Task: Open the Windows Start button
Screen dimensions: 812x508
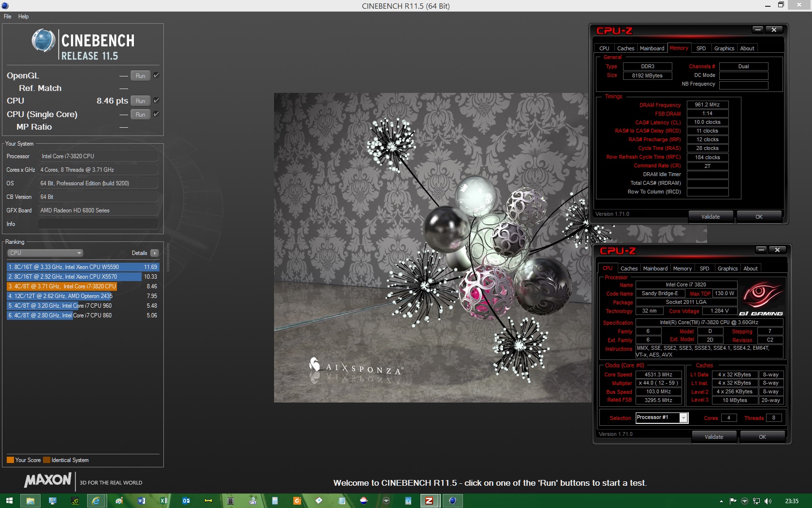Action: pos(9,501)
